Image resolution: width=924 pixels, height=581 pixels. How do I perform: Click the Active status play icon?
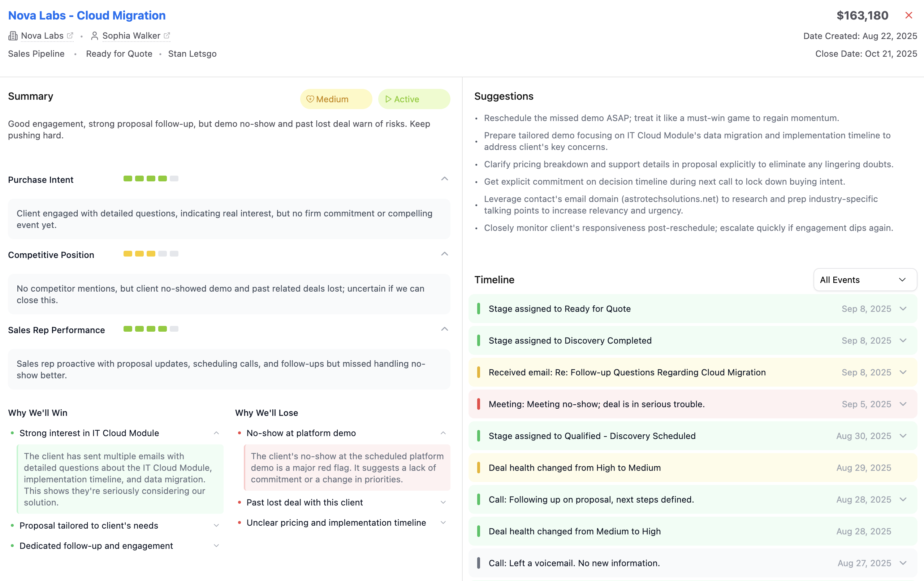[388, 99]
